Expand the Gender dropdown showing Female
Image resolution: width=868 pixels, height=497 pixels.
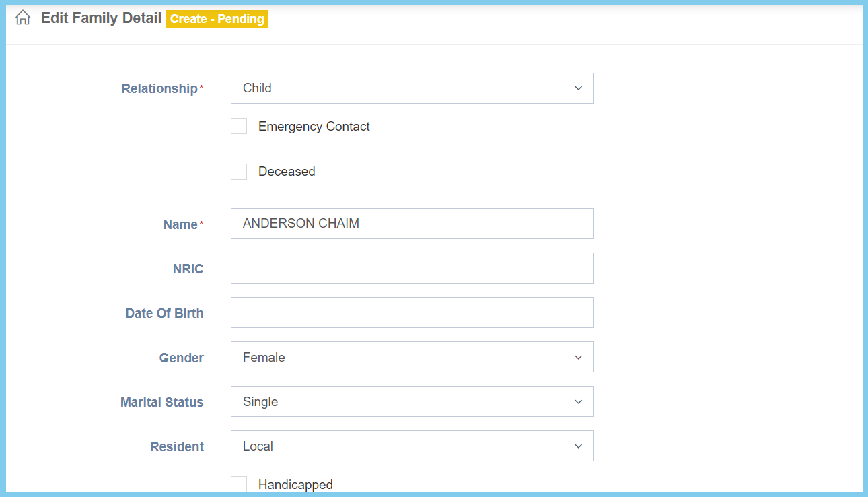click(x=412, y=357)
